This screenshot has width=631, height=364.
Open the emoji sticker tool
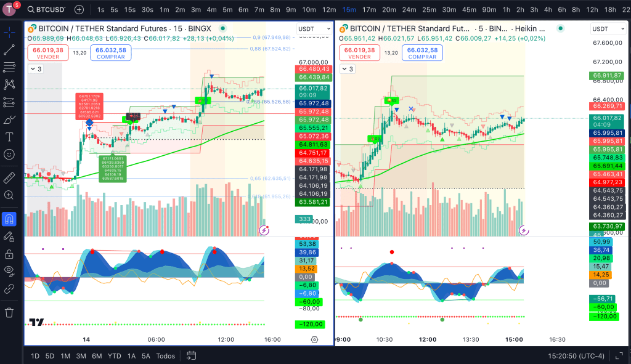(x=9, y=155)
